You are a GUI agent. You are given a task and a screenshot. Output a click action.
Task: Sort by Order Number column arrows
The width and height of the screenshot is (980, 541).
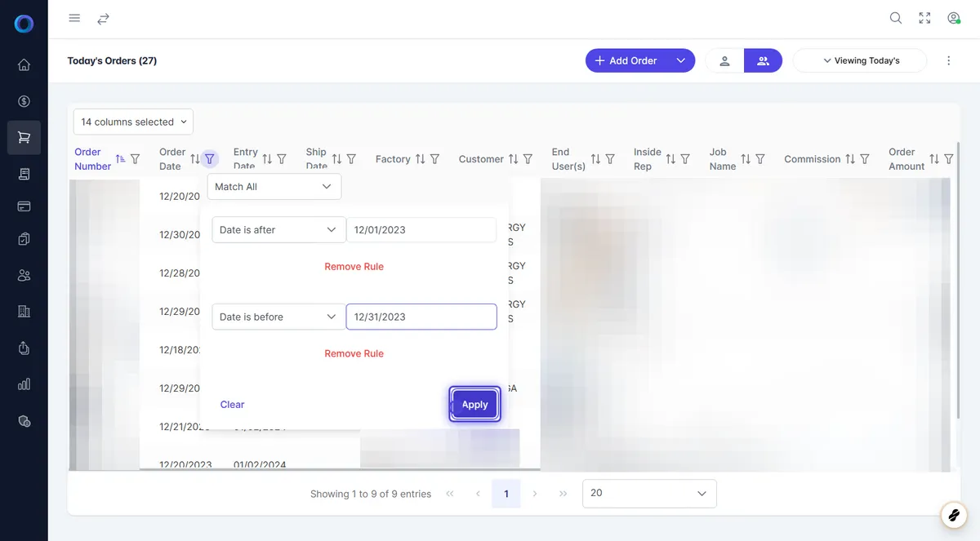[120, 159]
